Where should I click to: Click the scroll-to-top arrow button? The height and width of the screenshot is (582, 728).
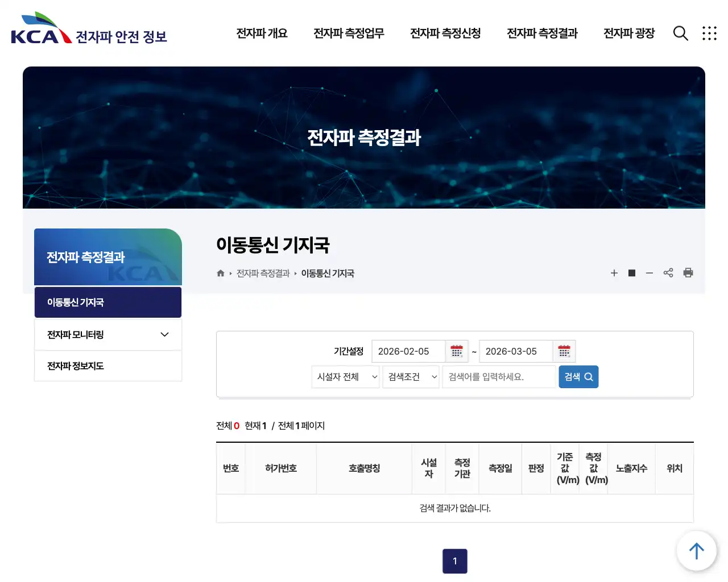click(696, 550)
